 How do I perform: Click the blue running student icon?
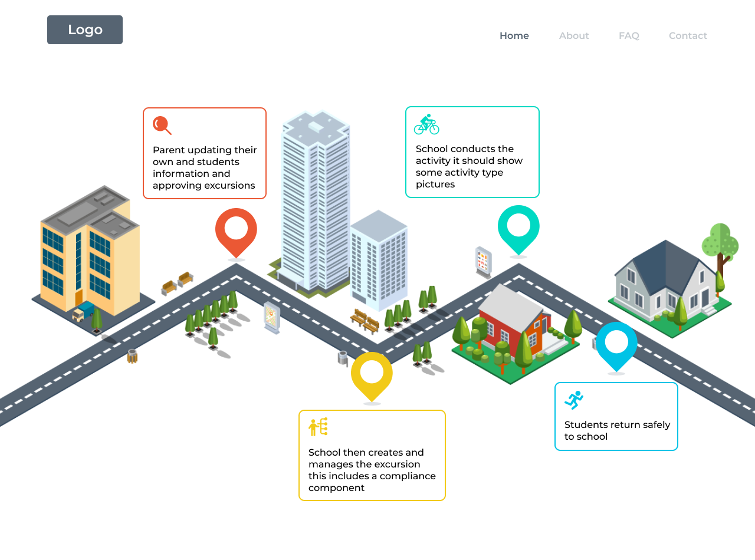pyautogui.click(x=573, y=398)
